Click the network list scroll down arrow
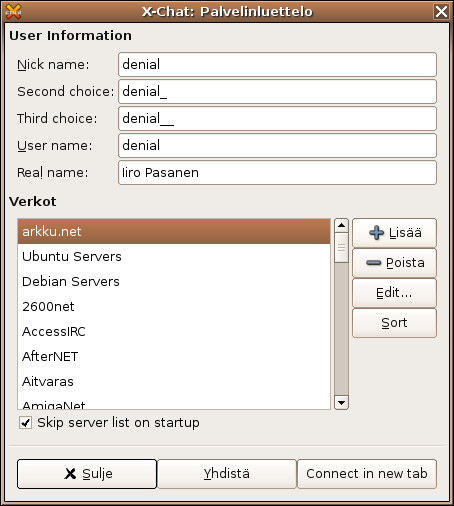 (x=341, y=402)
